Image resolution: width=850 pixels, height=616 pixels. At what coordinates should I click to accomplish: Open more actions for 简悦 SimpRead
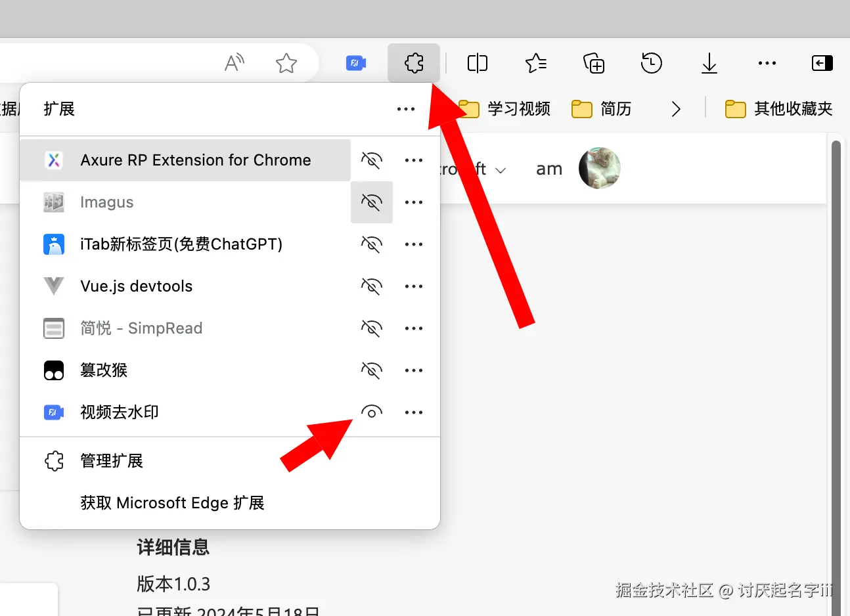[414, 328]
